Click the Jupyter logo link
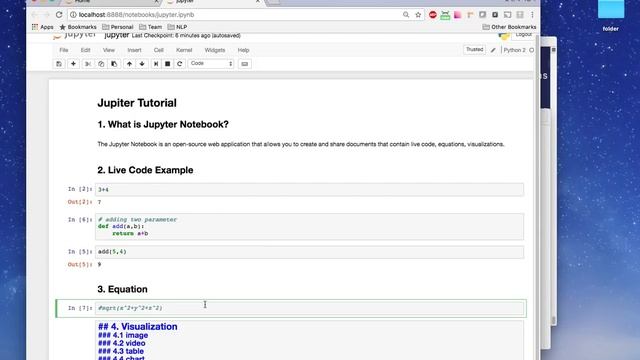 click(74, 36)
